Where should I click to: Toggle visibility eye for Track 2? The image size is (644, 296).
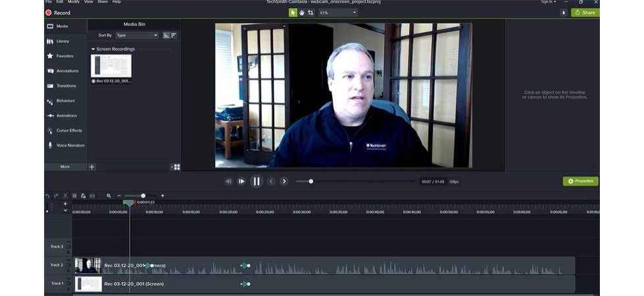coord(68,259)
